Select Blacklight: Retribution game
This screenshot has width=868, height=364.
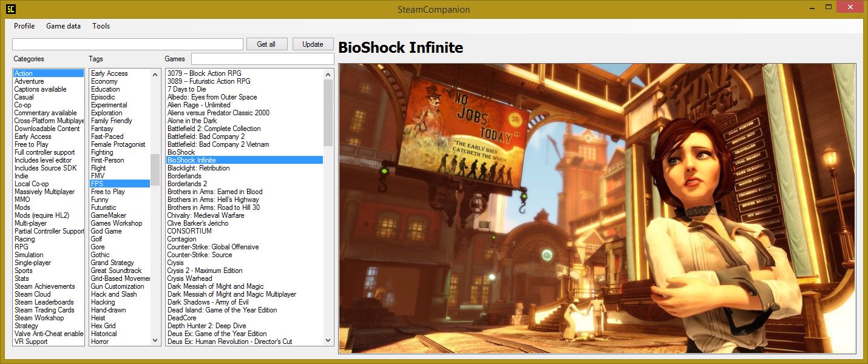point(245,168)
